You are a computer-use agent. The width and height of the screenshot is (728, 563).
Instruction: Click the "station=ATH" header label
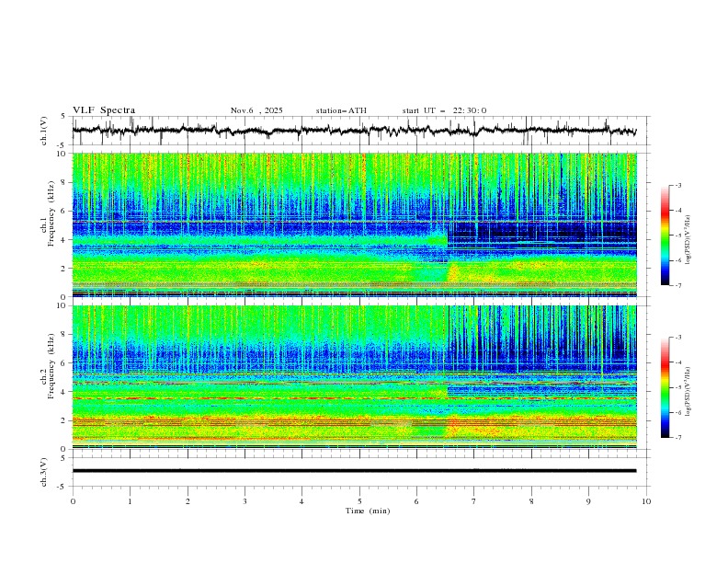341,110
